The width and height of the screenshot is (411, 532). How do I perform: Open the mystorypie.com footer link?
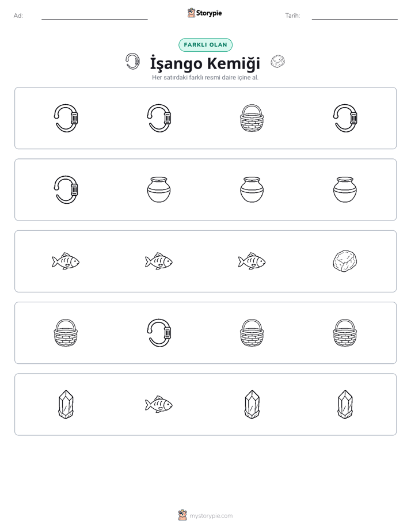pos(205,515)
